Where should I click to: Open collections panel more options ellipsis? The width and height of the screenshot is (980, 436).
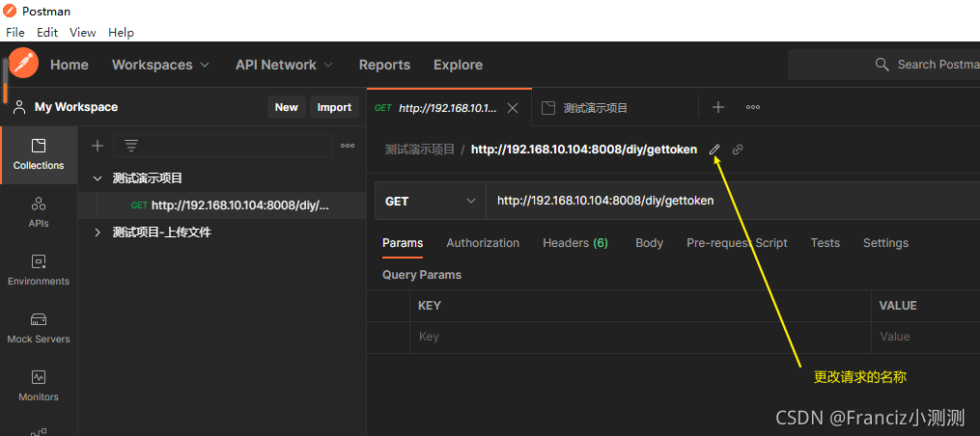tap(348, 146)
